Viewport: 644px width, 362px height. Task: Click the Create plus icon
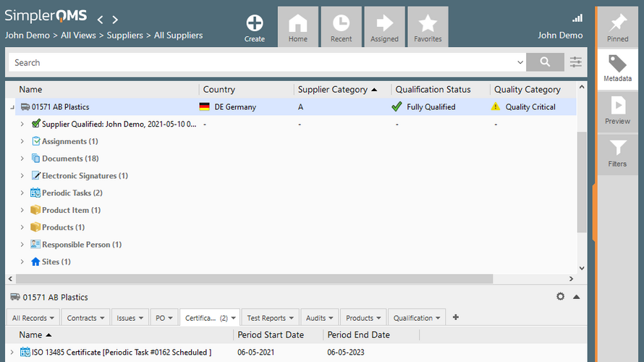point(255,23)
